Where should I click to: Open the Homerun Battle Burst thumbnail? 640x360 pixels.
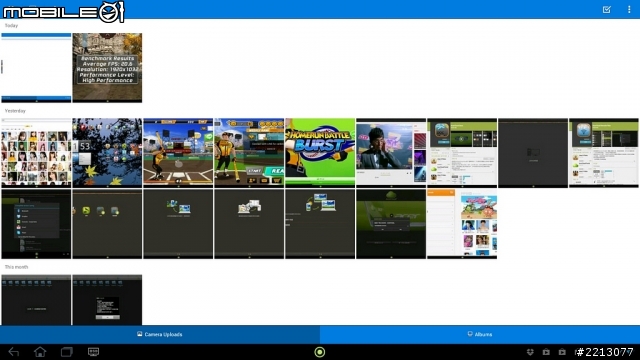point(320,153)
